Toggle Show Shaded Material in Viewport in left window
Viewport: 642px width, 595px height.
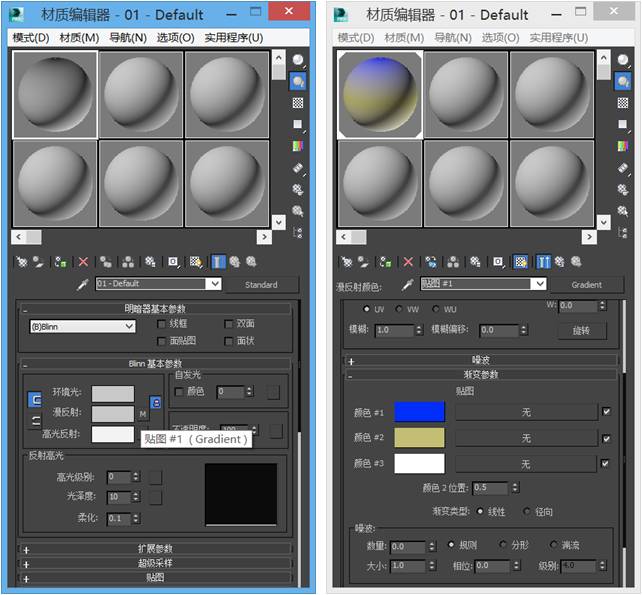196,262
